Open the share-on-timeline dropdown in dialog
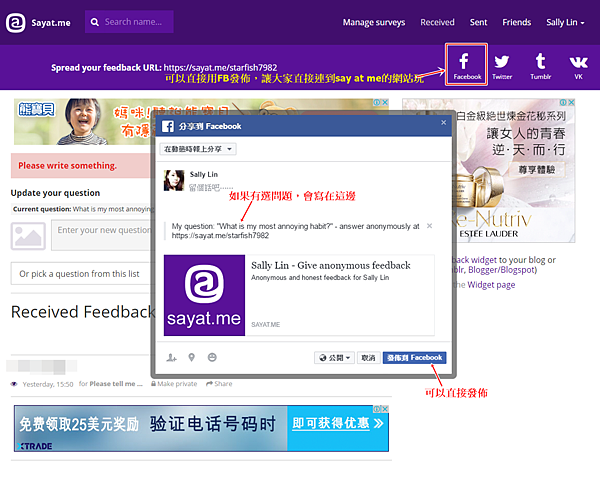This screenshot has width=600, height=481. (x=198, y=149)
